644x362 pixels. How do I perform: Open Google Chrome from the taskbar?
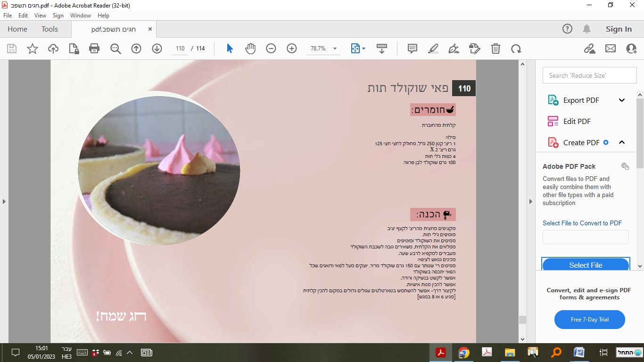[464, 353]
